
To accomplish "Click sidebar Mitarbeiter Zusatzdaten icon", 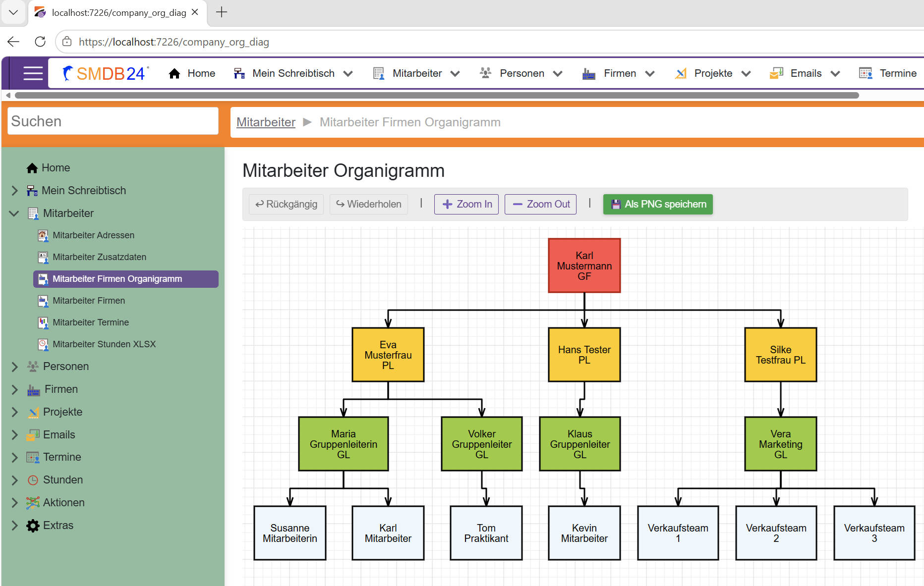I will tap(44, 257).
